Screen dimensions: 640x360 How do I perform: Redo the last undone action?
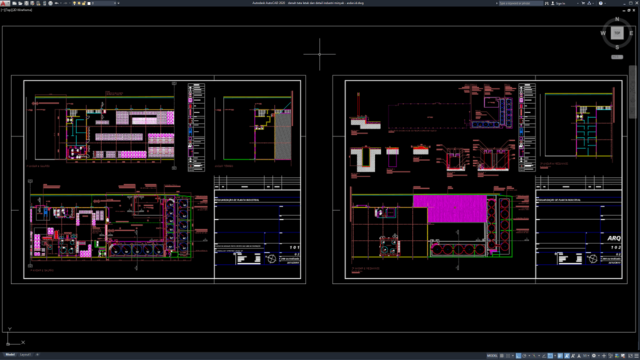[x=66, y=3]
